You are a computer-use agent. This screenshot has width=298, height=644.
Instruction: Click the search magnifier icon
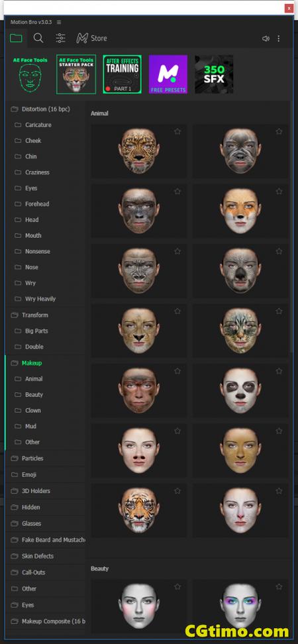[38, 38]
